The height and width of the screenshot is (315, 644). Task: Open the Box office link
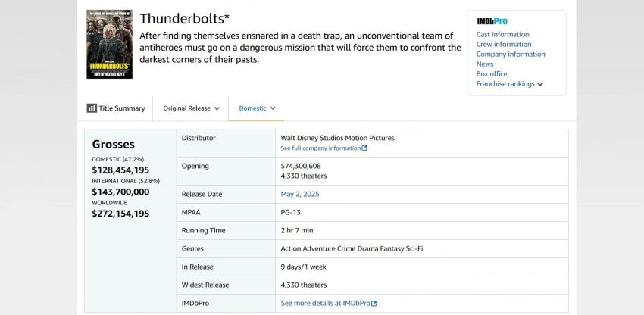tap(492, 74)
